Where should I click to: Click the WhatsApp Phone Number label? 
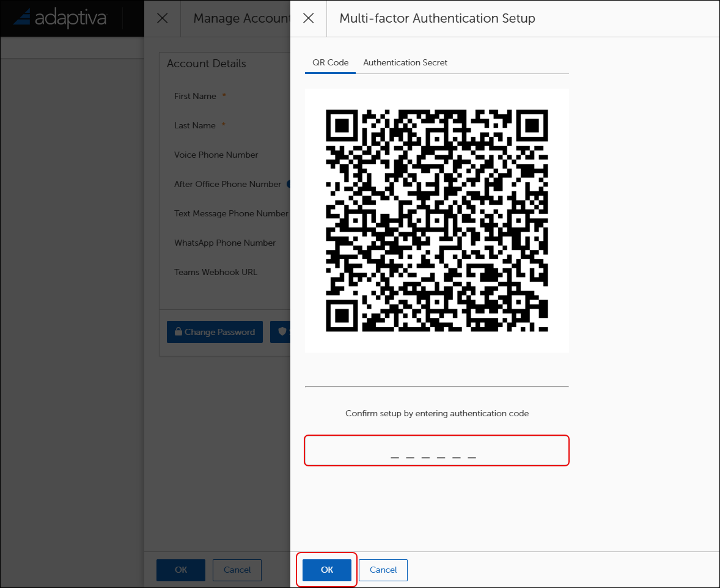click(224, 243)
